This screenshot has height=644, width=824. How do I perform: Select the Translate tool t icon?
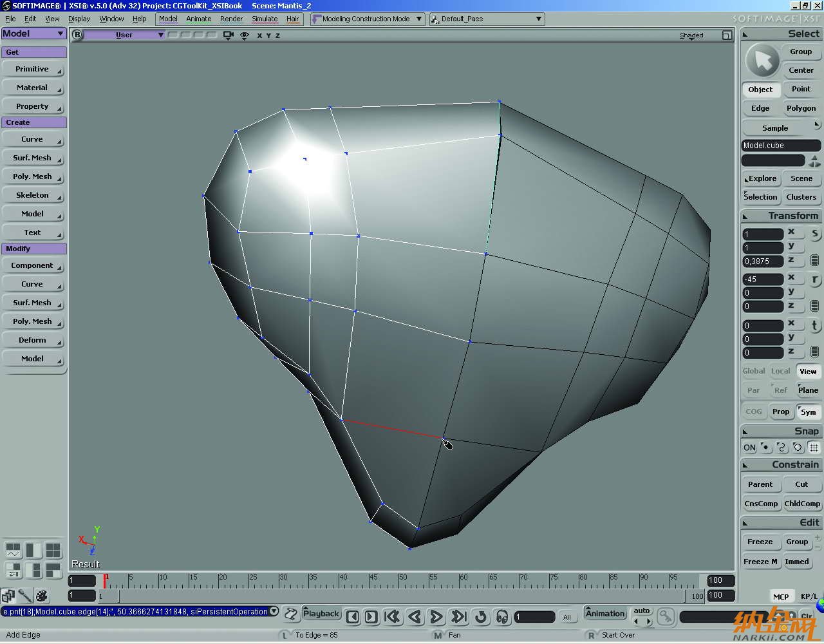point(814,326)
